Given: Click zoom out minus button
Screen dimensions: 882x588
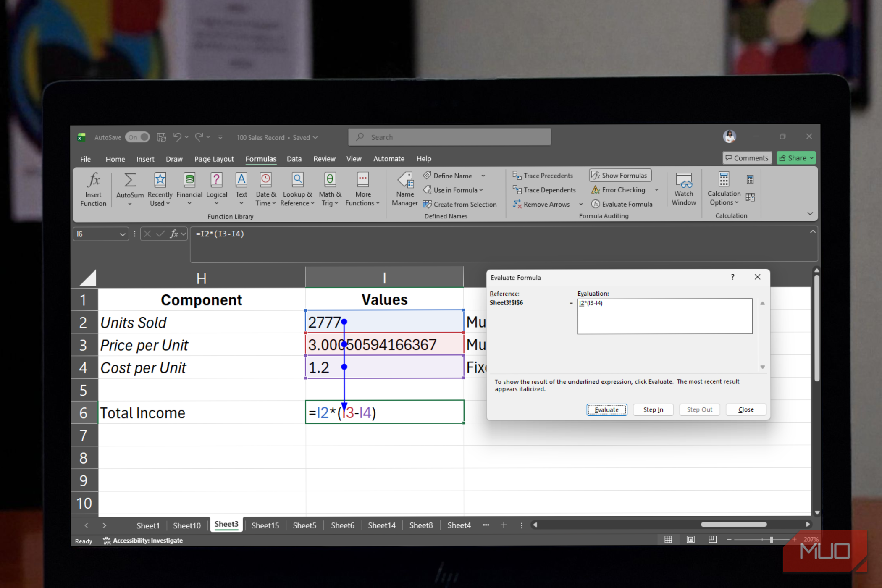Looking at the screenshot, I should [729, 539].
